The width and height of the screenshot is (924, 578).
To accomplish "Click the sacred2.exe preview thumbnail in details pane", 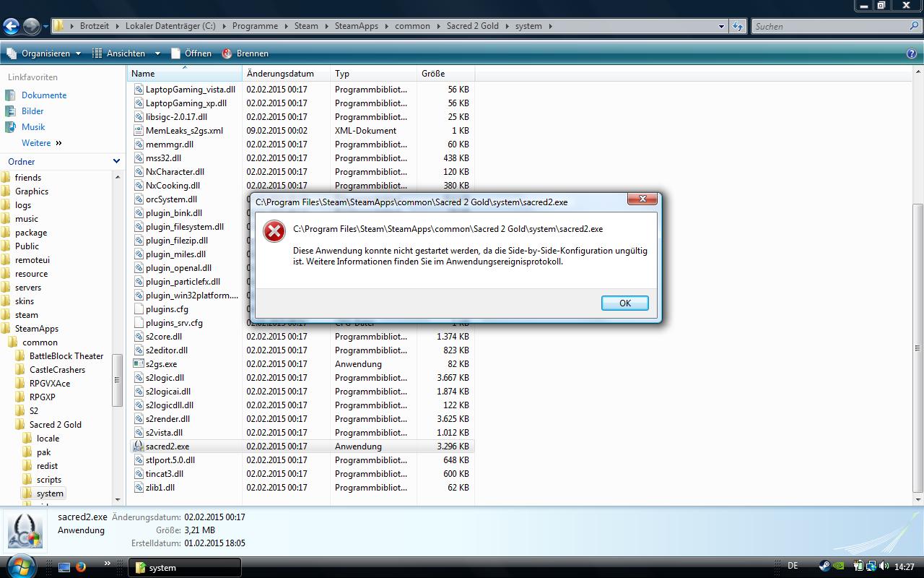I will 25,531.
